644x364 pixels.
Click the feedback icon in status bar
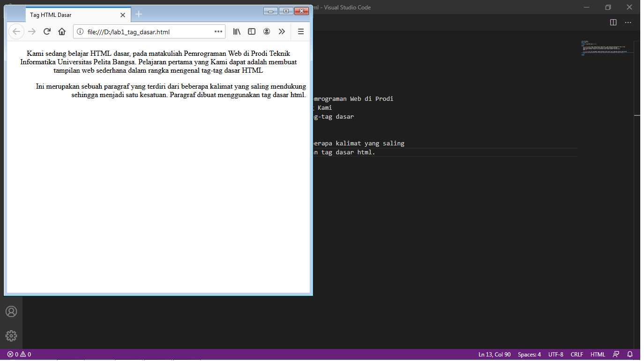pyautogui.click(x=616, y=355)
